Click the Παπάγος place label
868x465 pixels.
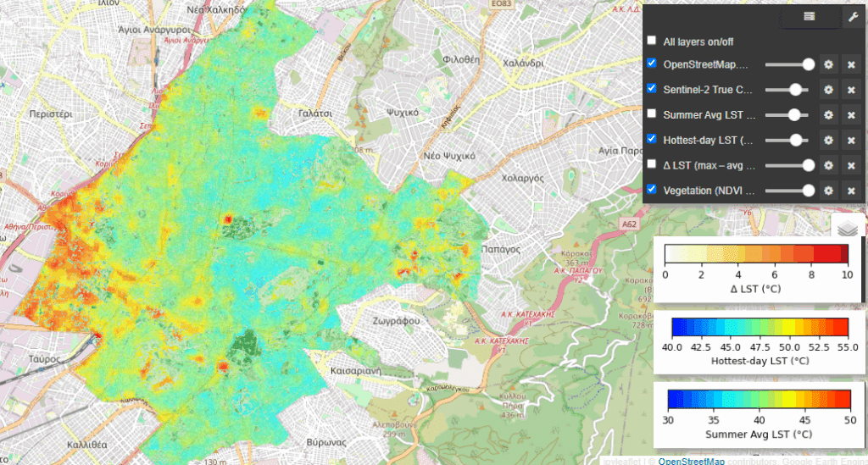coord(501,249)
